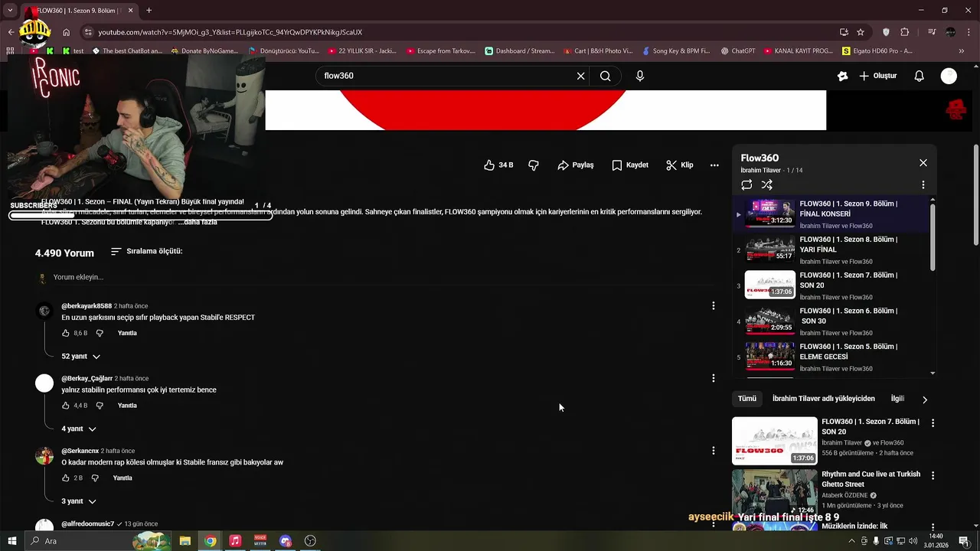Like the video with 34 B likes
This screenshot has height=551, width=980.
tap(498, 165)
